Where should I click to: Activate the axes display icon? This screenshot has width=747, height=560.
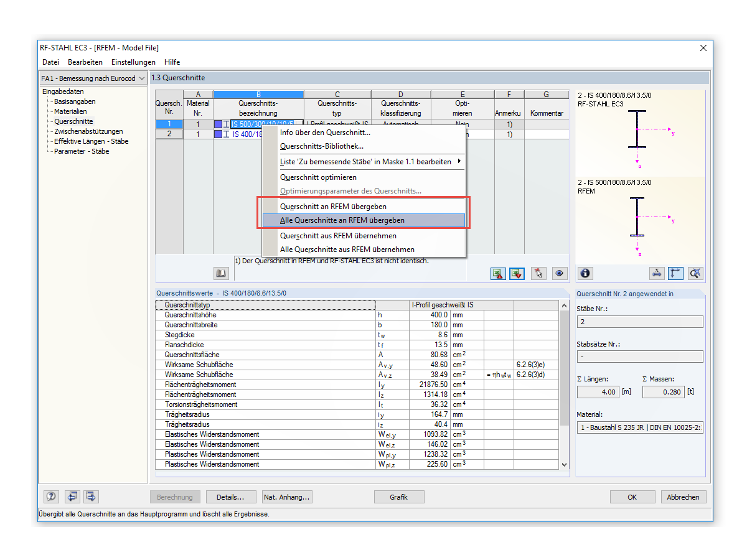pyautogui.click(x=675, y=273)
